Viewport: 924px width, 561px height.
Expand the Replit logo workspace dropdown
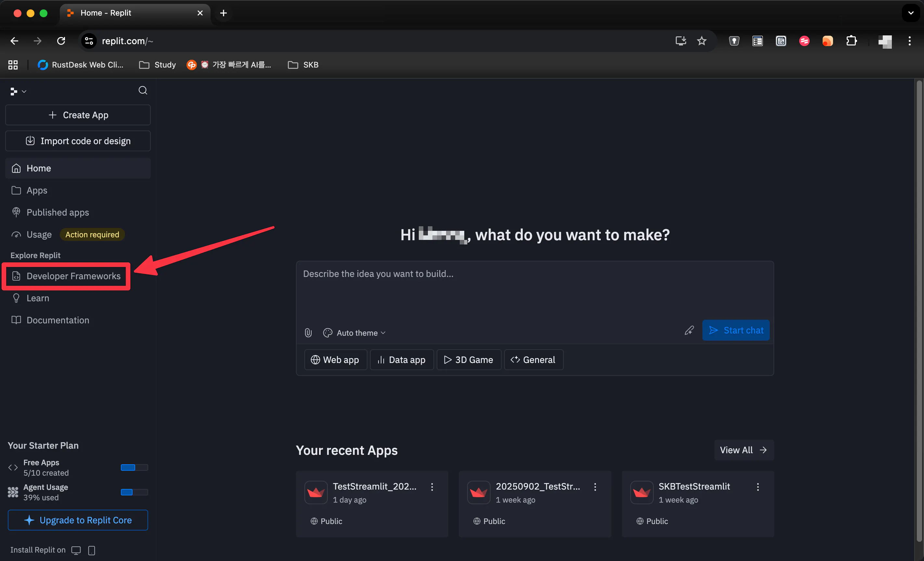(x=18, y=91)
